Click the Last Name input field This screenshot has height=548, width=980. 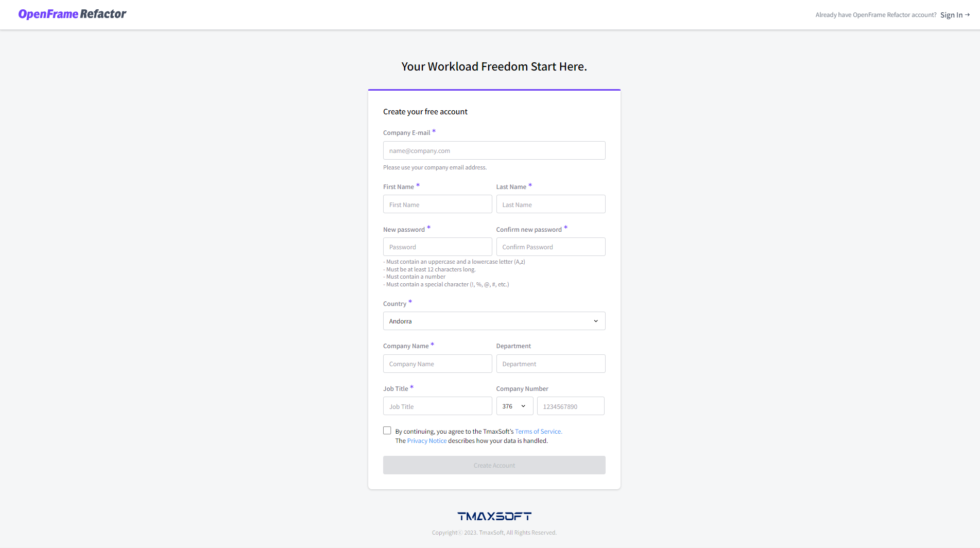(551, 204)
